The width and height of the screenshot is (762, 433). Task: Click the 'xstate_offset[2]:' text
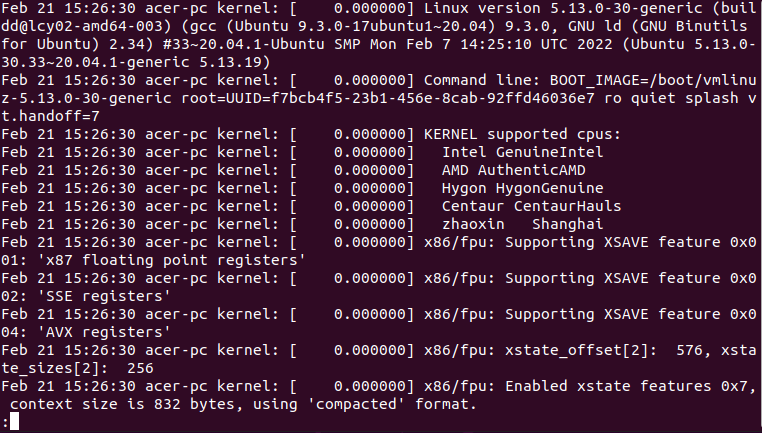click(x=581, y=350)
